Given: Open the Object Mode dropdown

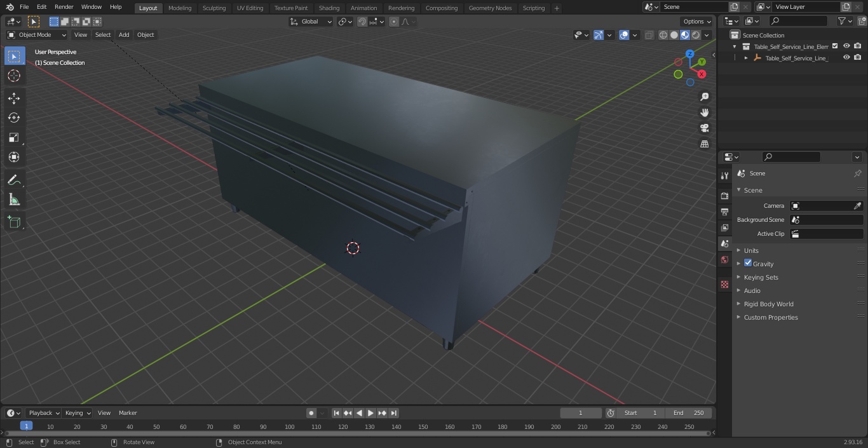Looking at the screenshot, I should [37, 35].
